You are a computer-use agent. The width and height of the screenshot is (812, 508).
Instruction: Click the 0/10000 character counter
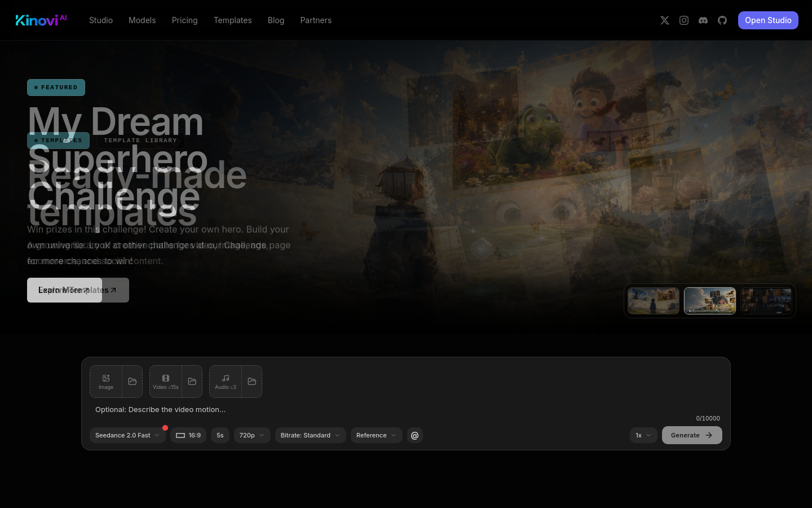click(708, 418)
